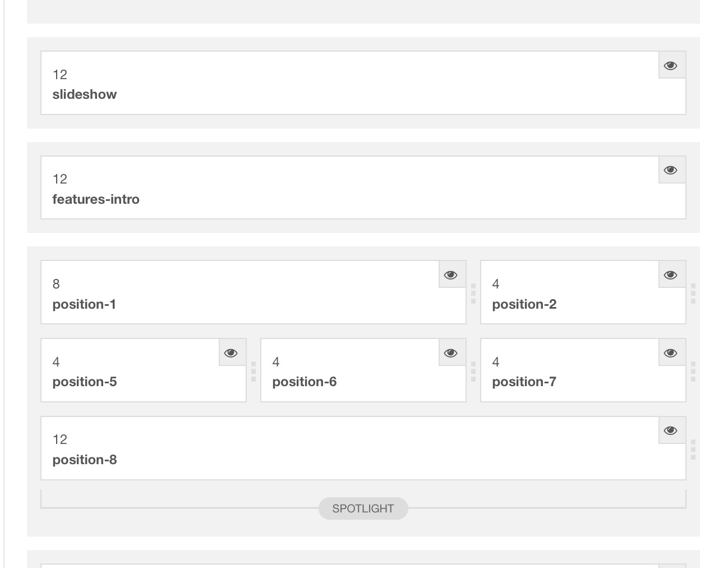
Task: Click the drag handle beside position-2
Action: pyautogui.click(x=693, y=292)
